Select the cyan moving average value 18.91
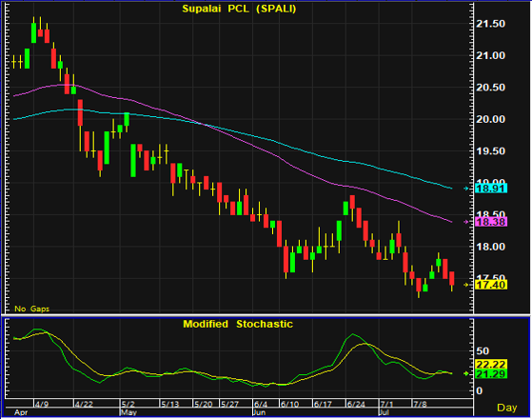Image resolution: width=532 pixels, height=419 pixels. coord(491,189)
